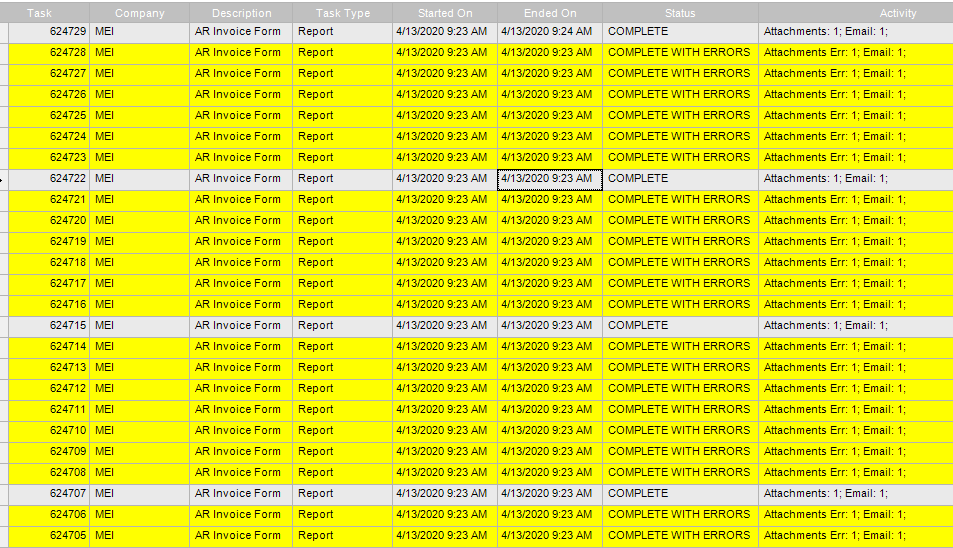Select task number 624709 cell
The width and height of the screenshot is (953, 548).
tap(49, 451)
